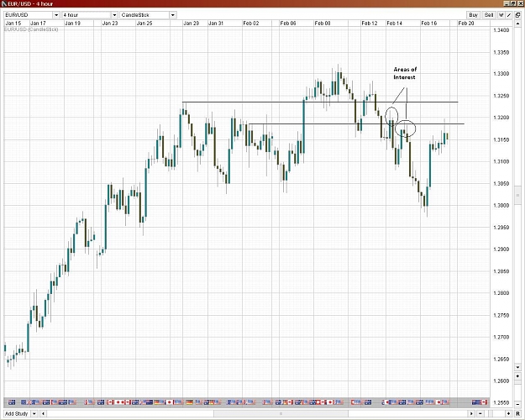Click the 'Feb 20' date label

pyautogui.click(x=466, y=24)
